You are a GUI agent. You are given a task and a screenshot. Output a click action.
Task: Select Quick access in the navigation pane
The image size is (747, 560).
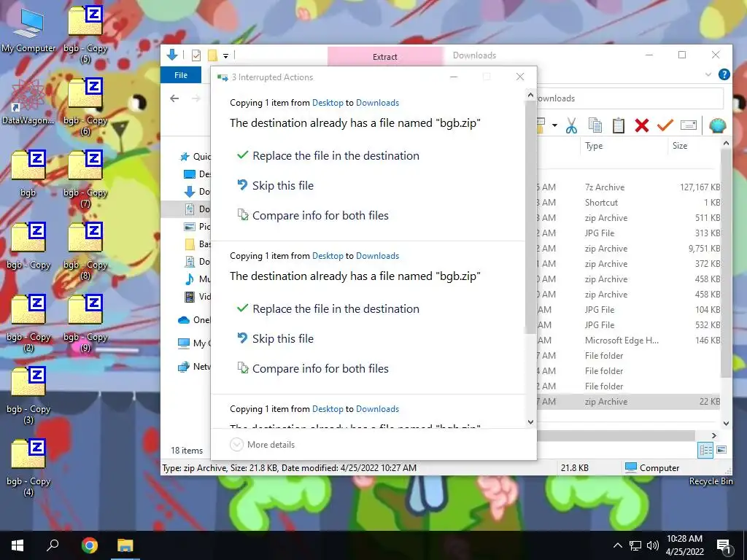coord(194,156)
